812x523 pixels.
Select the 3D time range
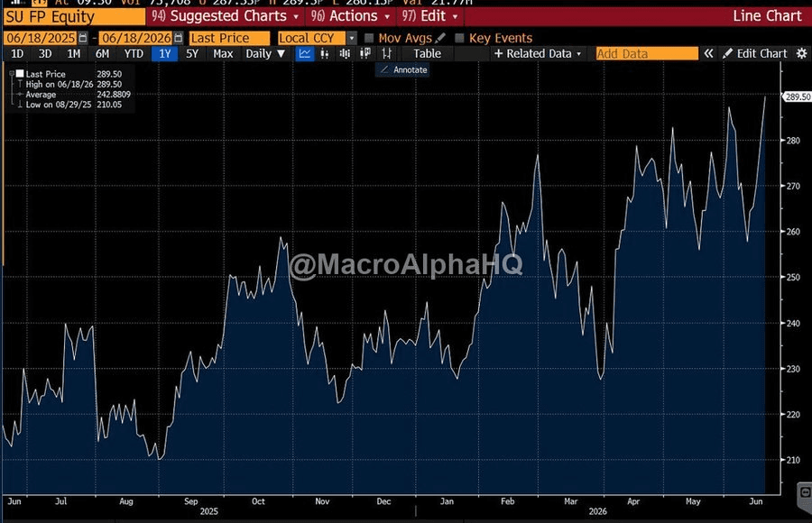(x=45, y=53)
